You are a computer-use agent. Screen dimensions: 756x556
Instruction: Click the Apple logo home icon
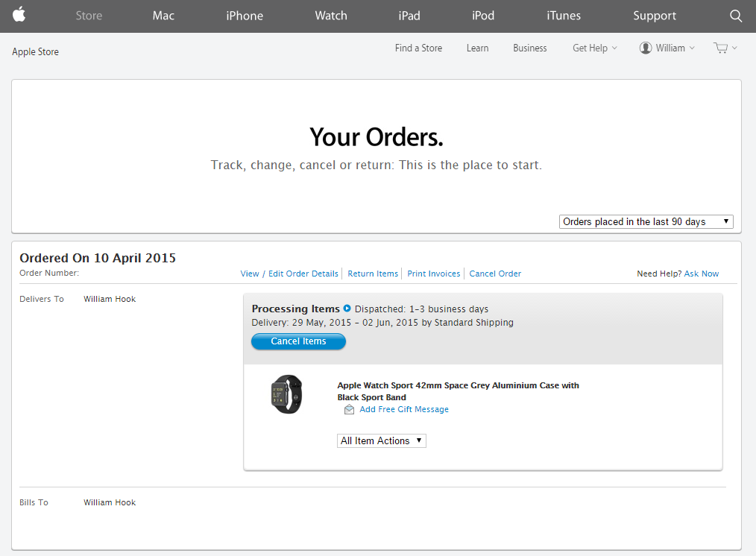tap(19, 15)
